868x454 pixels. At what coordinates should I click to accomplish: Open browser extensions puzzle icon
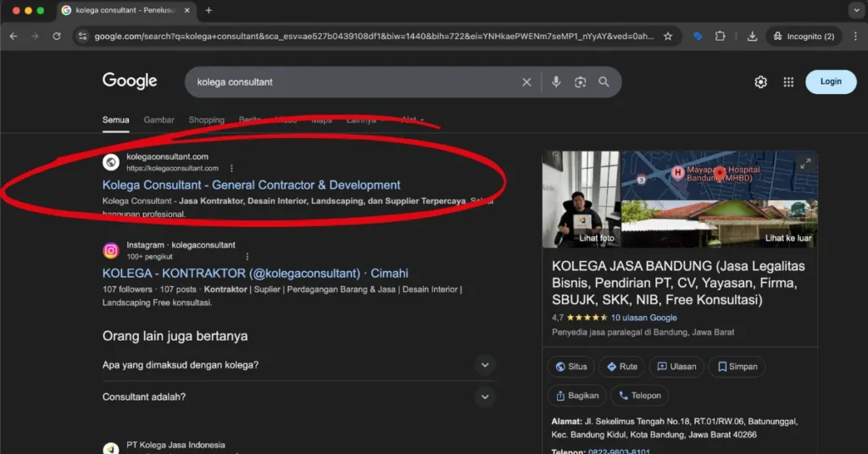(721, 36)
